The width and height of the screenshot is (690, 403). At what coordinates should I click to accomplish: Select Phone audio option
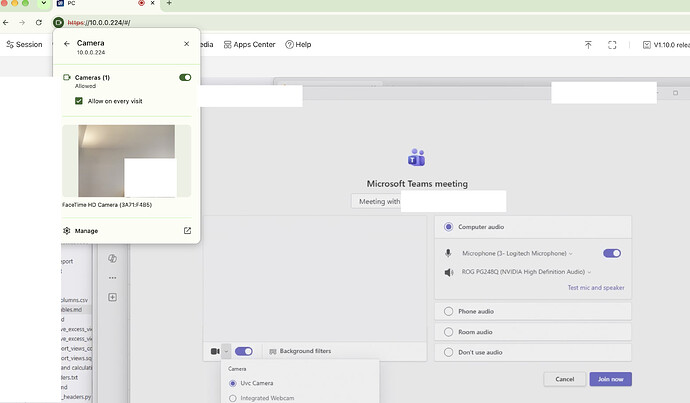[x=448, y=311]
